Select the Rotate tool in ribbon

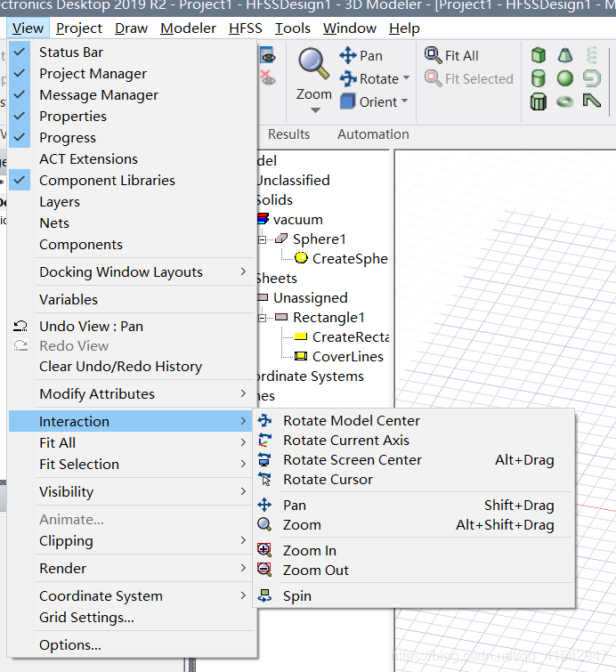point(369,79)
